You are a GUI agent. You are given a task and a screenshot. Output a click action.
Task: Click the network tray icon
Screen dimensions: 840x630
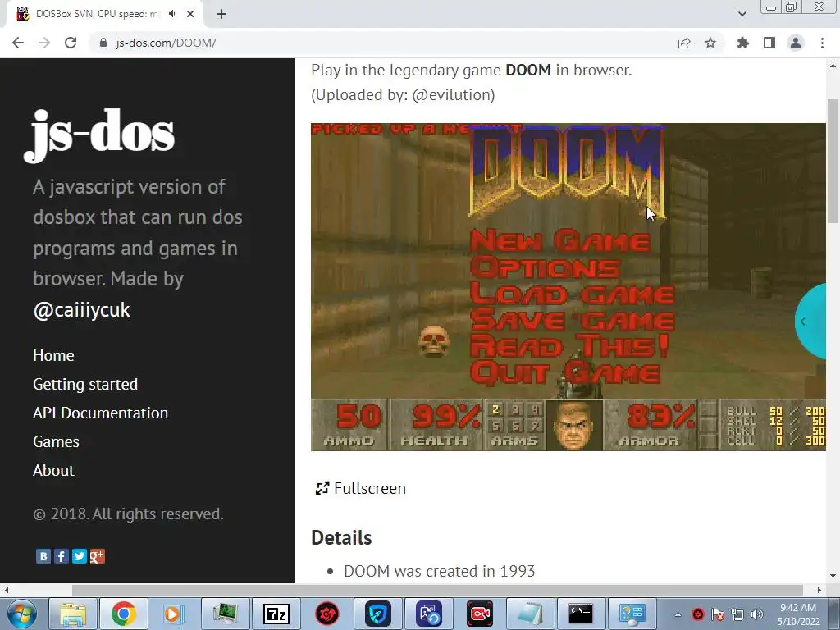tap(737, 614)
